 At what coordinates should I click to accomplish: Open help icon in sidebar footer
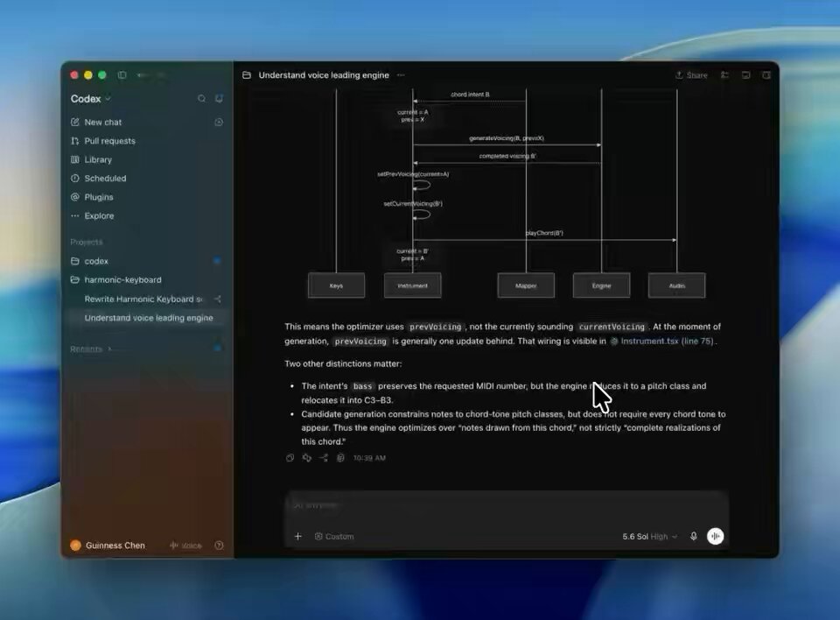(219, 546)
